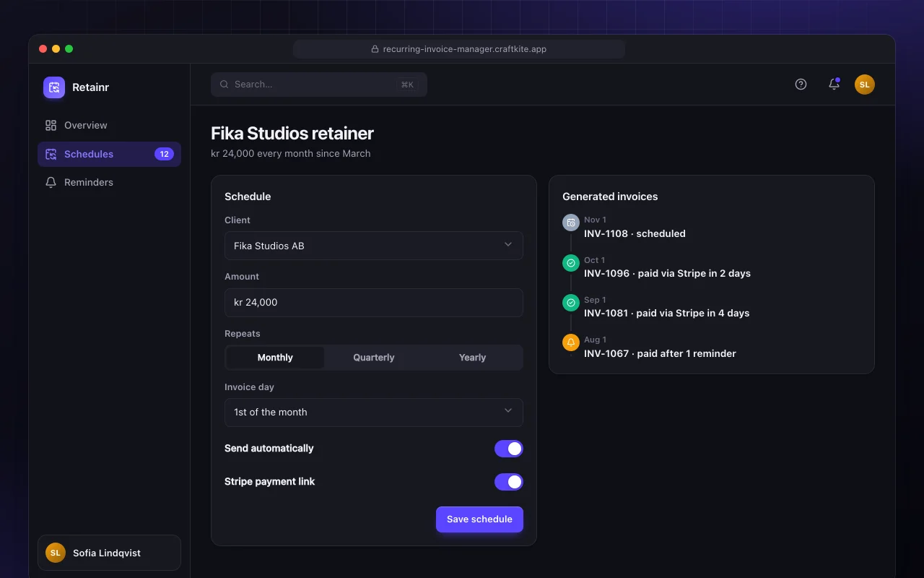Click the ⌘K shortcut hint
The width and height of the screenshot is (924, 578).
(x=407, y=85)
